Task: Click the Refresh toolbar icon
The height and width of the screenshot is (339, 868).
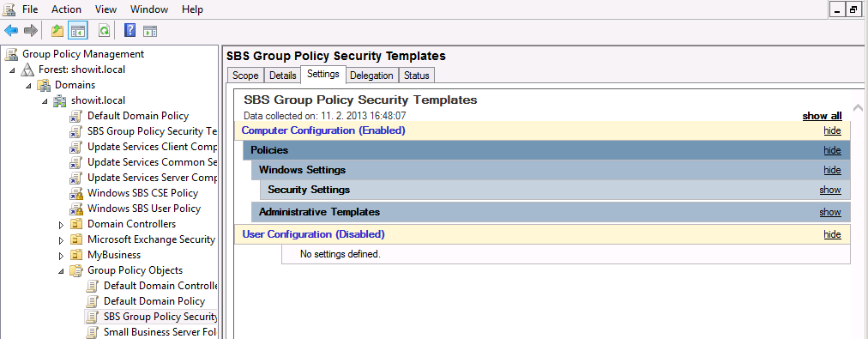Action: pos(104,30)
